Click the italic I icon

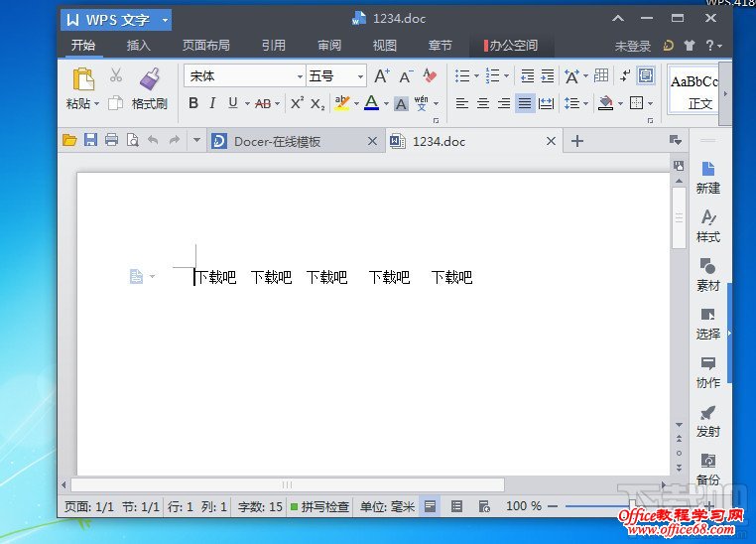(x=212, y=103)
